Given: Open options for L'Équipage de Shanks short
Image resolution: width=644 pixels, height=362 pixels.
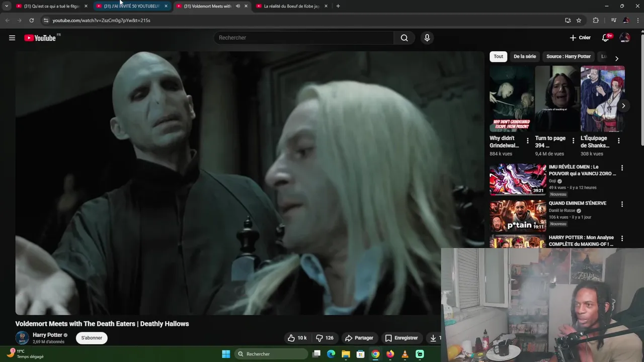Looking at the screenshot, I should coord(618,141).
